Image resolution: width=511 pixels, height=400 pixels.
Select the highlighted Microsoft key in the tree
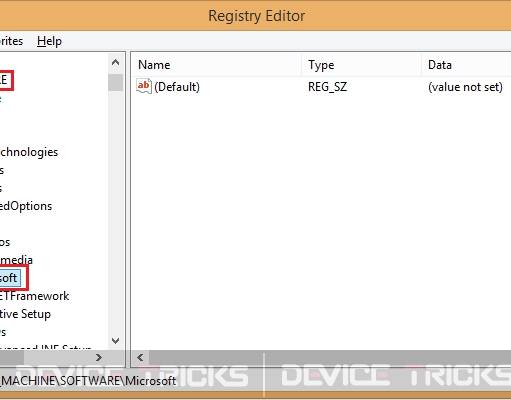(x=9, y=278)
